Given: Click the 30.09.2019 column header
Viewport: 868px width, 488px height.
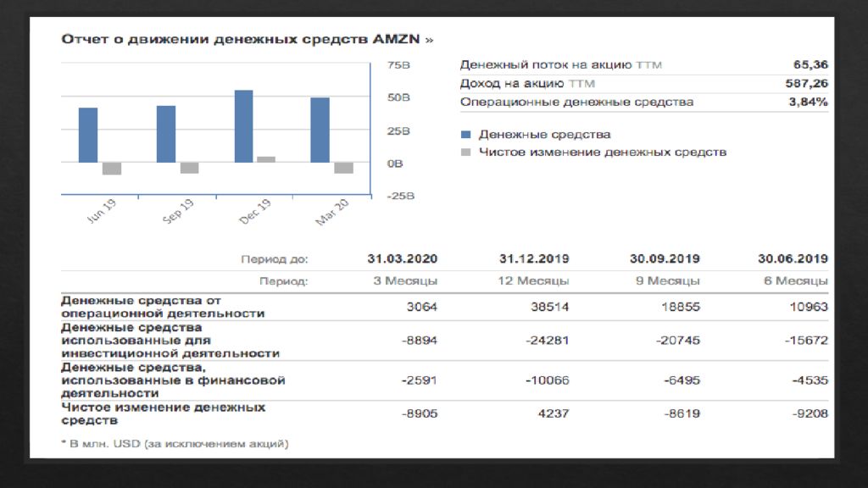Looking at the screenshot, I should click(x=665, y=259).
